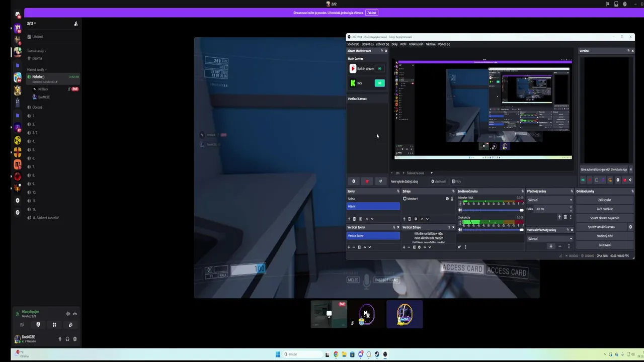
Task: Toggle Kick stream output in Aitum
Action: point(380,83)
